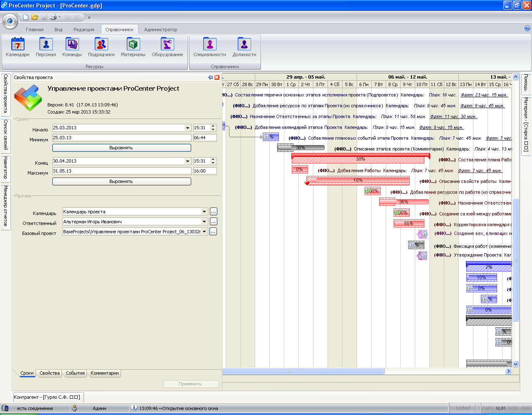Screen dimensions: 532x415
Task: Switch to the Администратор ribbon tab
Action: 161,30
